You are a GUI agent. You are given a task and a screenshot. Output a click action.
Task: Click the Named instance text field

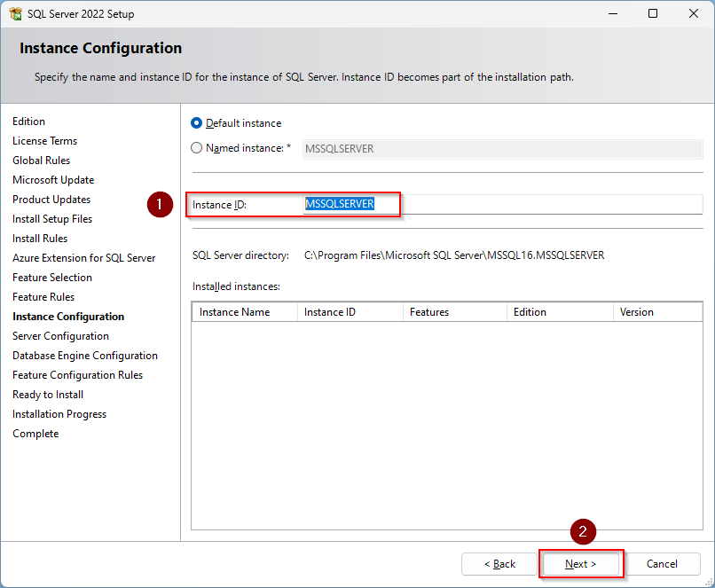point(502,149)
